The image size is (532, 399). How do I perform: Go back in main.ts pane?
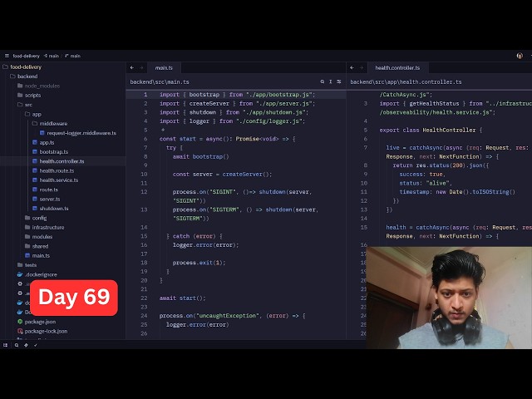(x=132, y=68)
